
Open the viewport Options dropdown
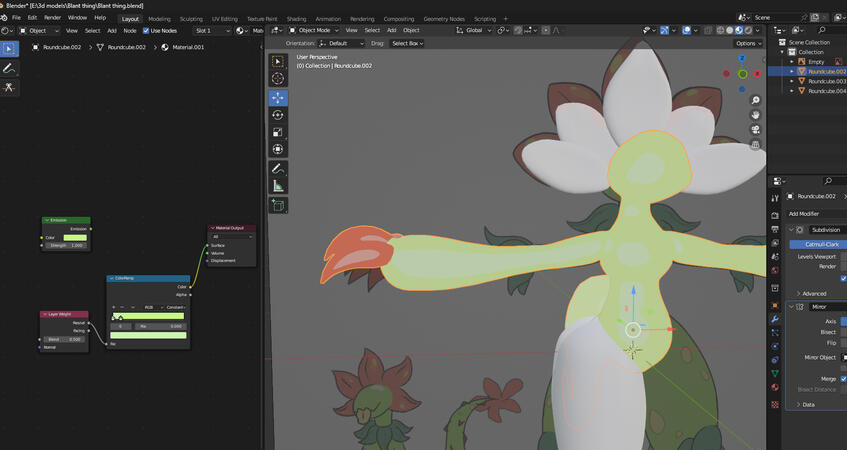748,43
